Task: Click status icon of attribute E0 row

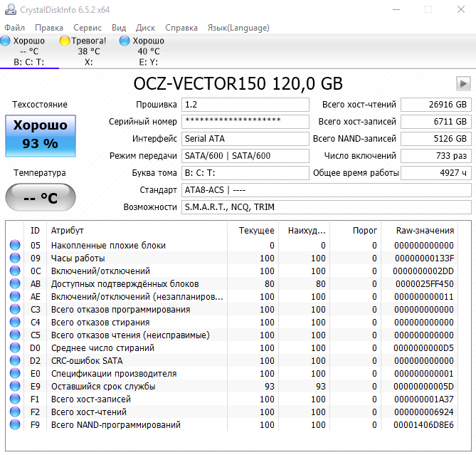Action: (15, 373)
